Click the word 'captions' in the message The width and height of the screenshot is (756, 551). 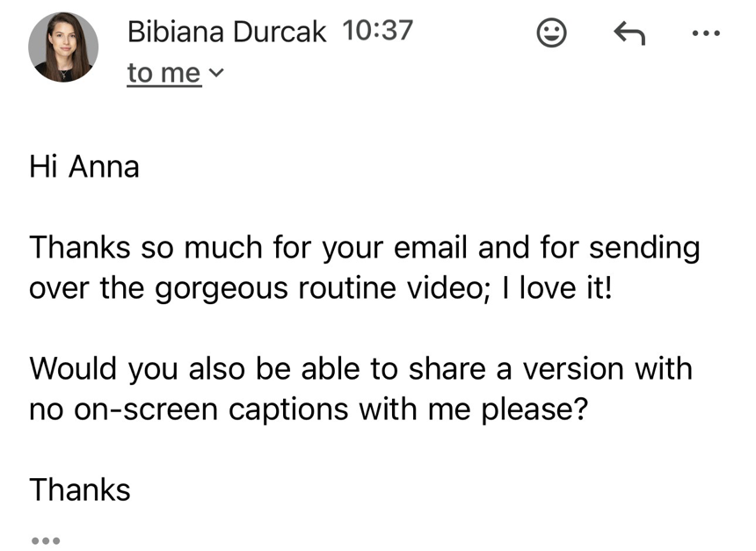pyautogui.click(x=287, y=410)
